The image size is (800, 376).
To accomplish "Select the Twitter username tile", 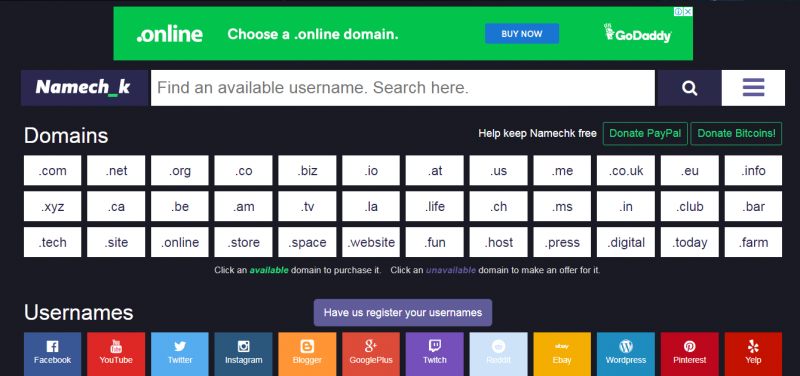I will coord(180,354).
